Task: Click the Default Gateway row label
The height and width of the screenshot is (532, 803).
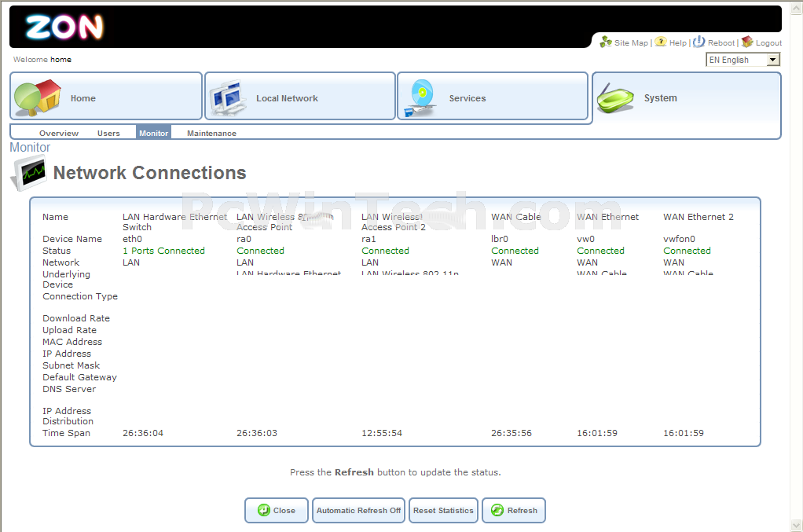Action: 80,377
